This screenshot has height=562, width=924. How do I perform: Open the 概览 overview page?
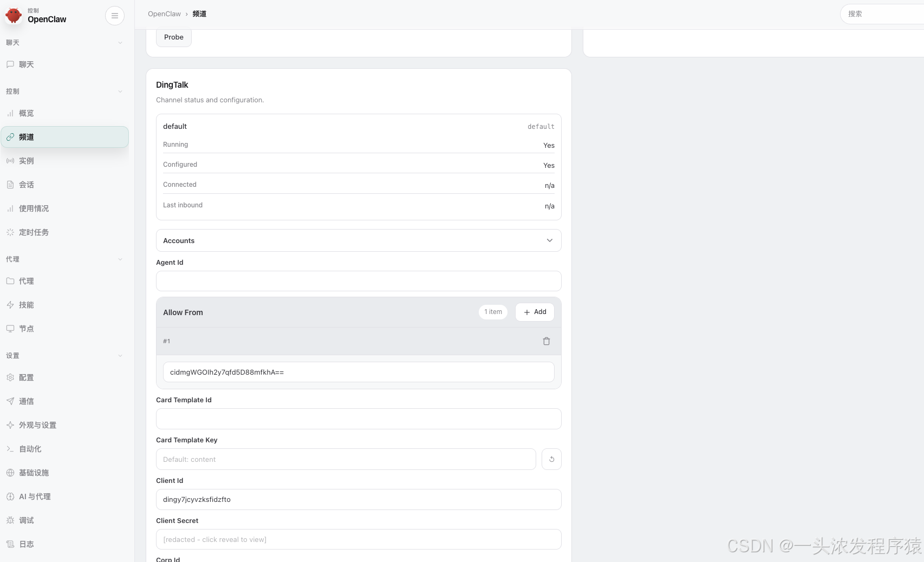[64, 113]
